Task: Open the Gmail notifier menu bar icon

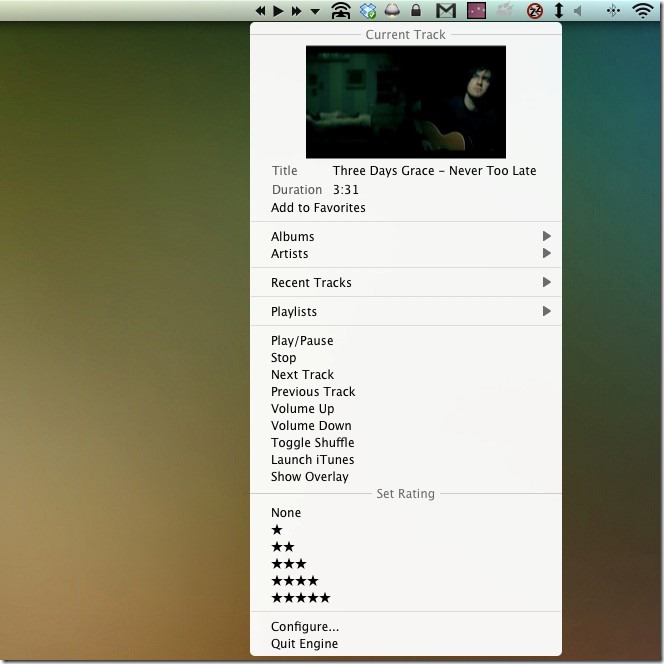Action: coord(446,11)
